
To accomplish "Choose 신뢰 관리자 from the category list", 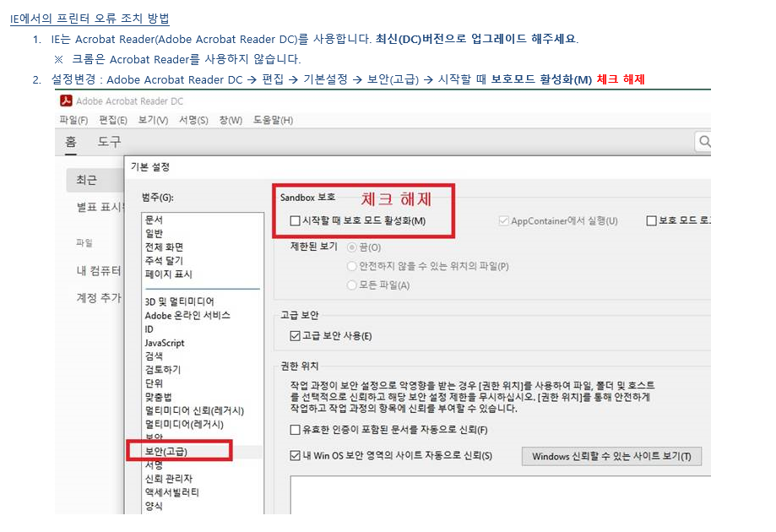I will click(x=169, y=479).
